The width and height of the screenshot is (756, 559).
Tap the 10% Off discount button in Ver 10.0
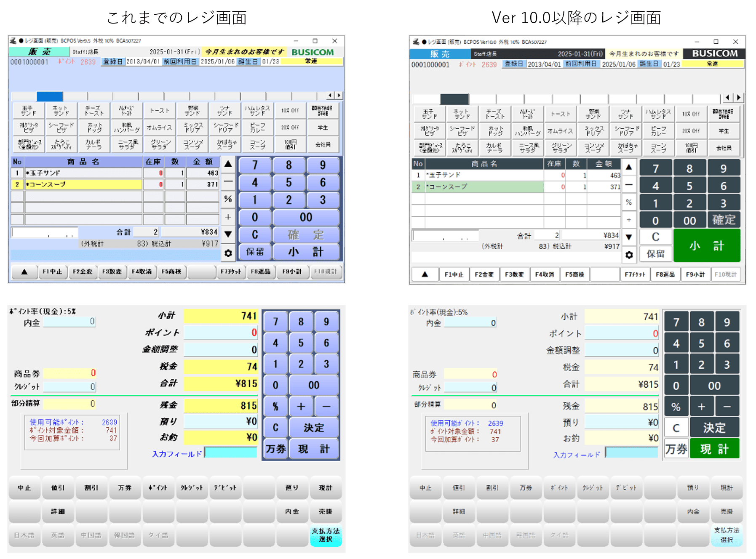click(691, 114)
